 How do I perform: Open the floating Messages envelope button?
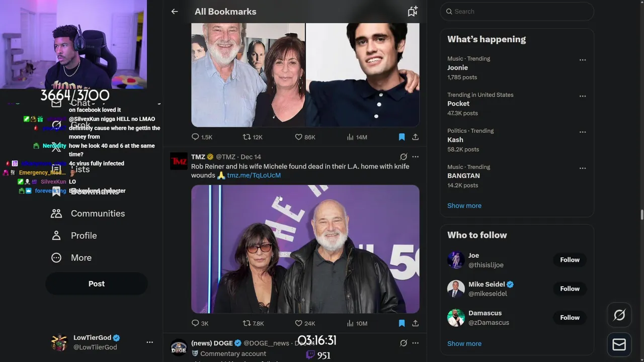click(619, 345)
